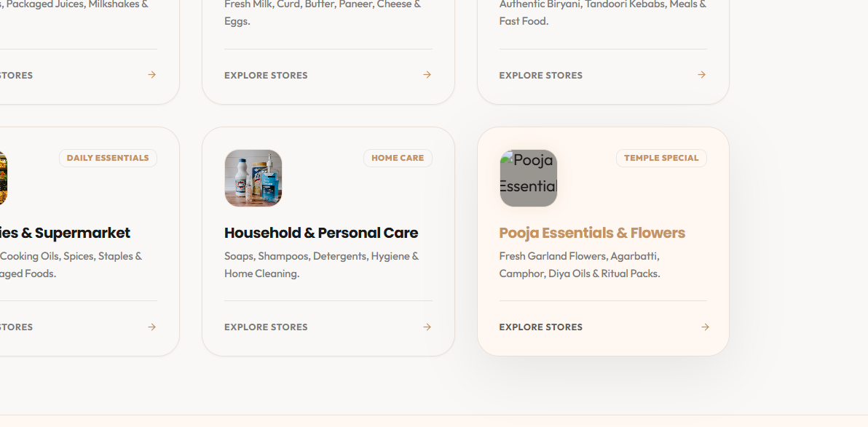
Task: Open the Groceries & Supermarket heading
Action: click(66, 233)
